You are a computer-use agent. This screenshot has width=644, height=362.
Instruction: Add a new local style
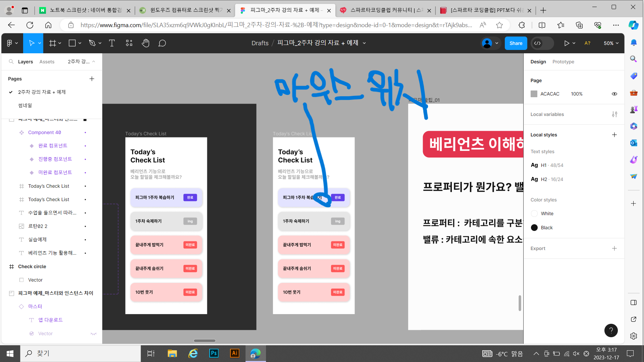[614, 135]
